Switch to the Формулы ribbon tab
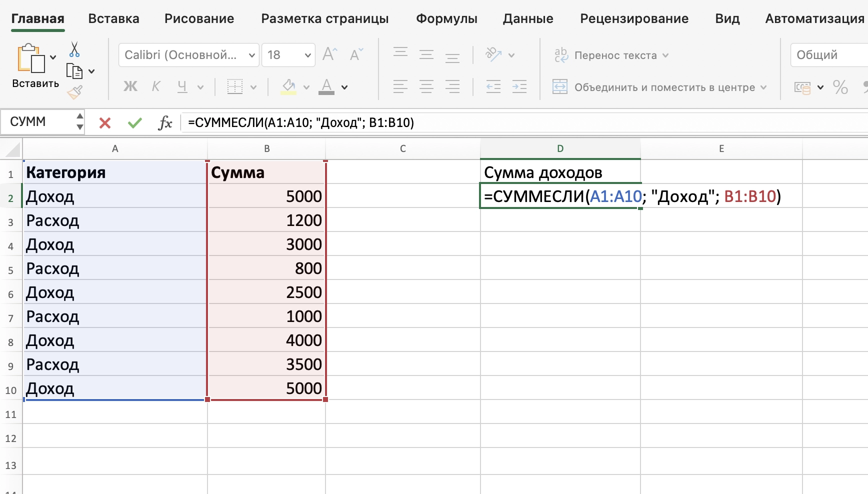Viewport: 868px width, 494px height. point(446,18)
